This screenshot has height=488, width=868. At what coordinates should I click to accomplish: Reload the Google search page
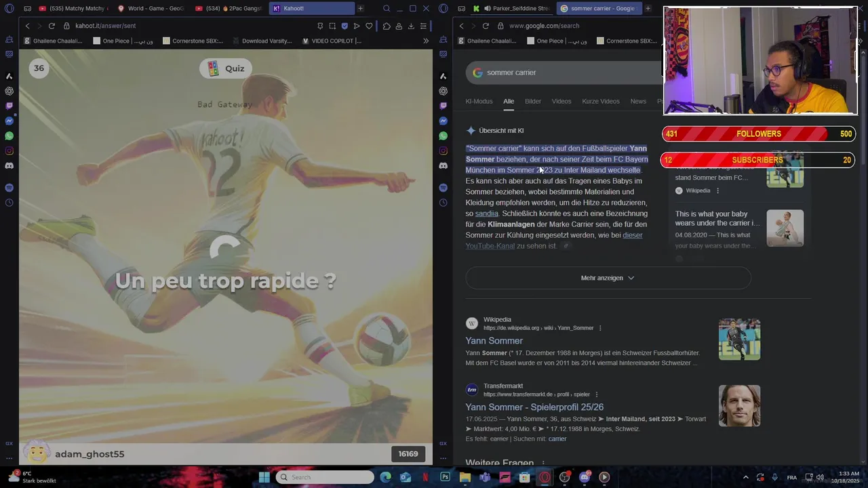(486, 26)
